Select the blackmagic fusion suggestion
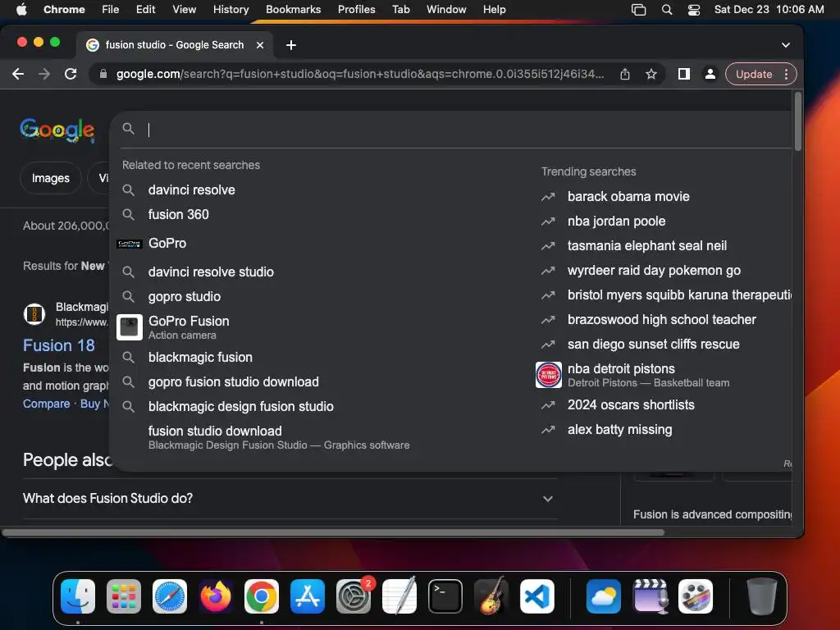 (200, 358)
